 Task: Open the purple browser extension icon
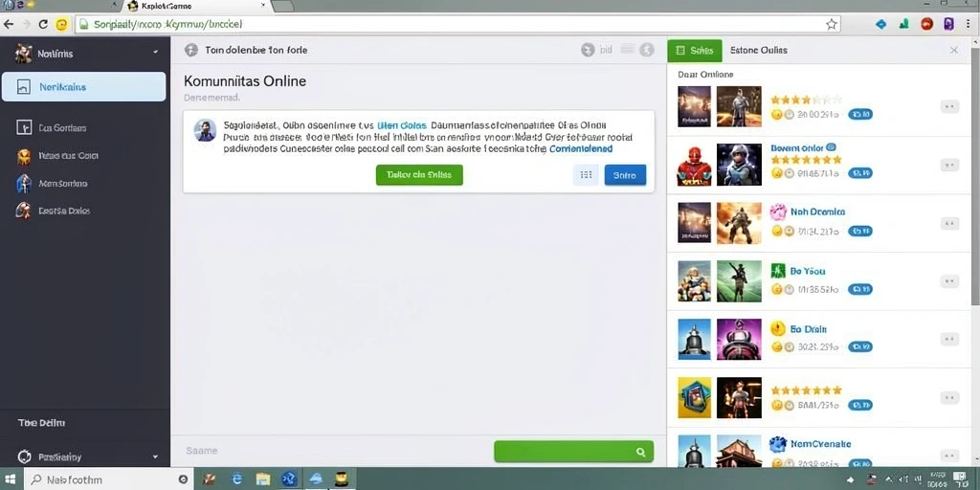coord(948,24)
